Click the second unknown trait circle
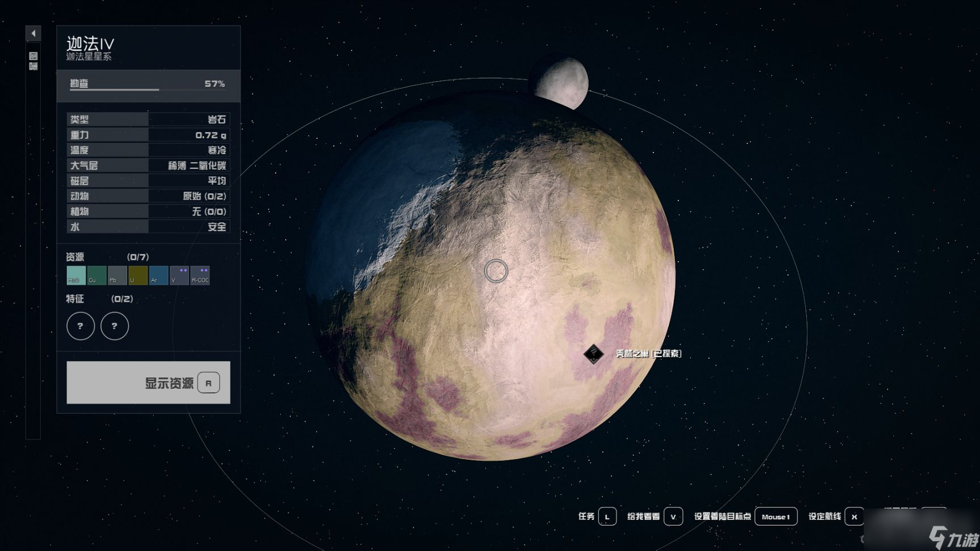Viewport: 980px width, 551px height. pos(115,326)
